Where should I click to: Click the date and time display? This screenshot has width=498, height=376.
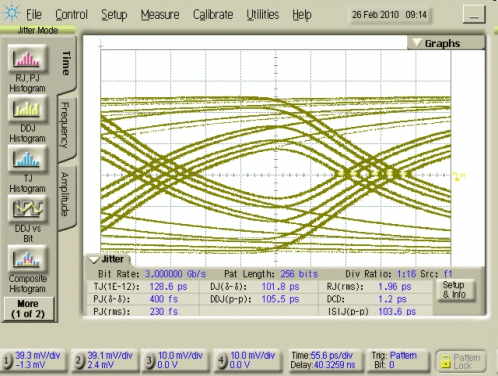[x=390, y=15]
